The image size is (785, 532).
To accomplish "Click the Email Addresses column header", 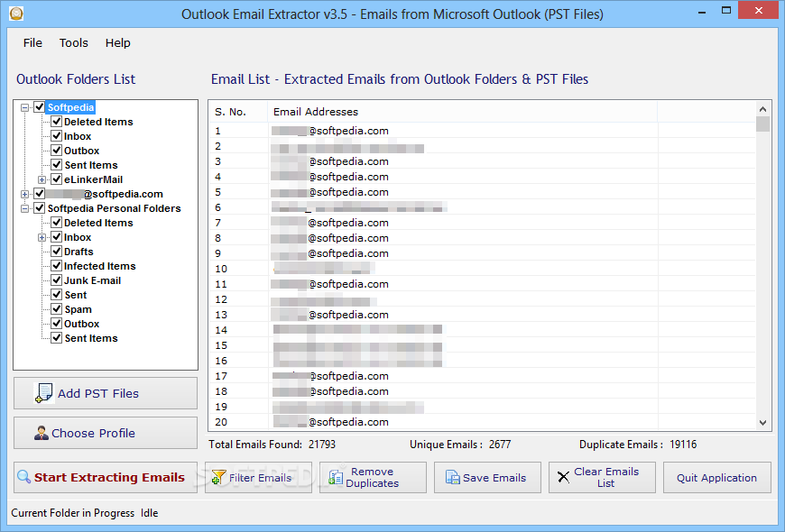I will (x=463, y=112).
